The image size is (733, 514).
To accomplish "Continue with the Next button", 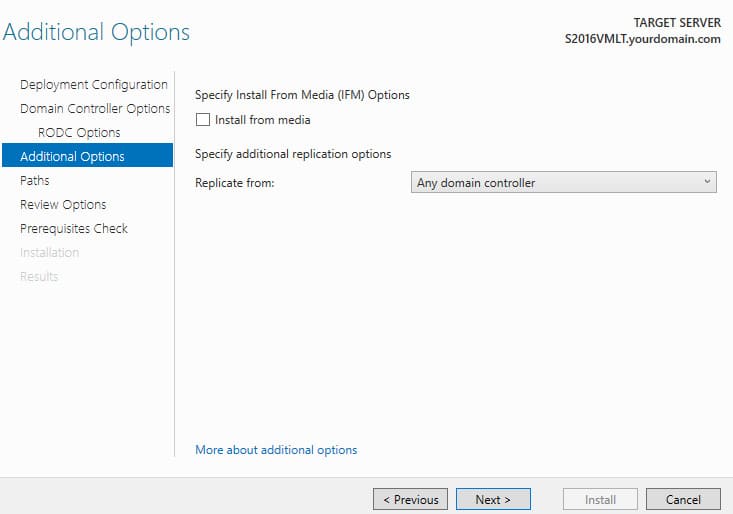I will (x=493, y=500).
